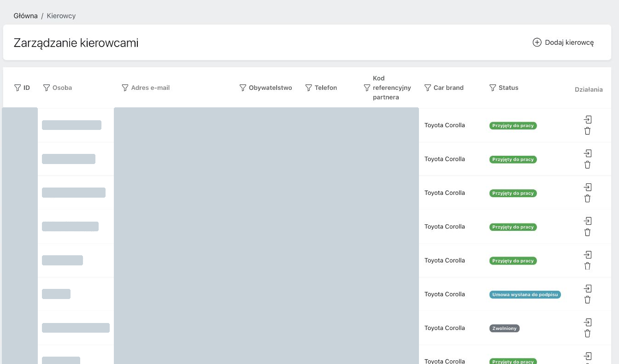
Task: Open filter icon for Kod referencyjny partnera
Action: click(x=367, y=88)
